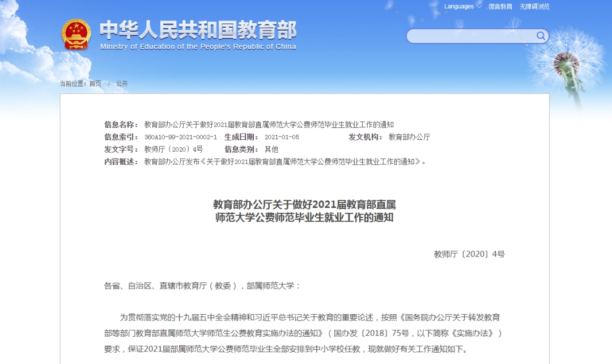Select the 信息名称 notice title text
This screenshot has width=612, height=364.
[269, 125]
